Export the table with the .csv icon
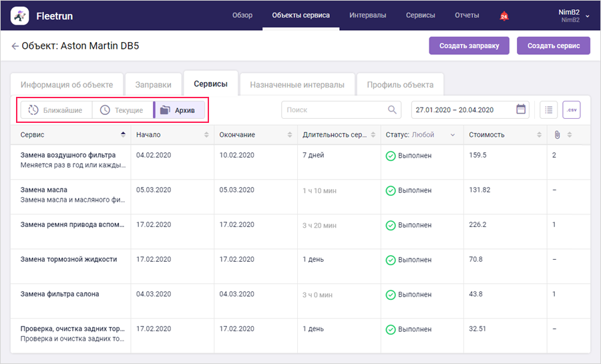This screenshot has width=601, height=364. coord(572,110)
